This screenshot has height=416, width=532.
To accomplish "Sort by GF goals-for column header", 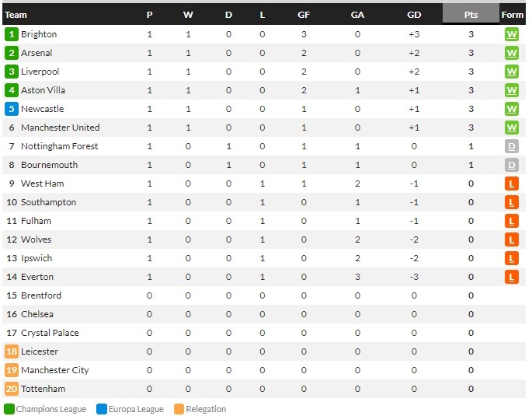I will (x=304, y=15).
